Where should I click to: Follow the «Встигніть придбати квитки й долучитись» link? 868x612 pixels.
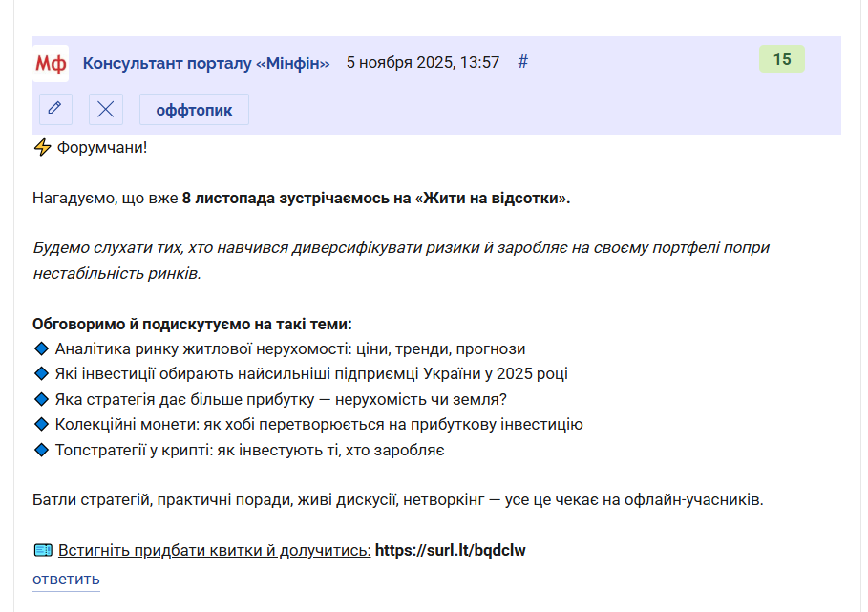tap(214, 550)
